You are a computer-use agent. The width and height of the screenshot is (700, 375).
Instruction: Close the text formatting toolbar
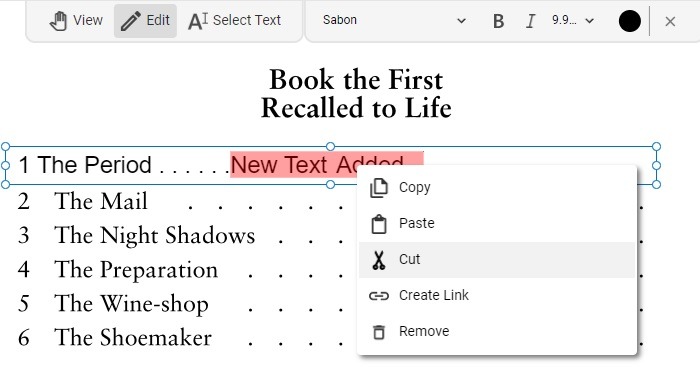[670, 21]
